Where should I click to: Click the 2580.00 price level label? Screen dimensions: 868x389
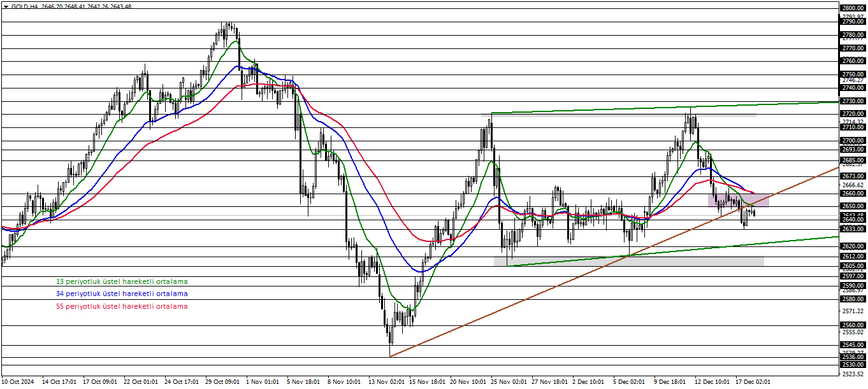click(853, 299)
